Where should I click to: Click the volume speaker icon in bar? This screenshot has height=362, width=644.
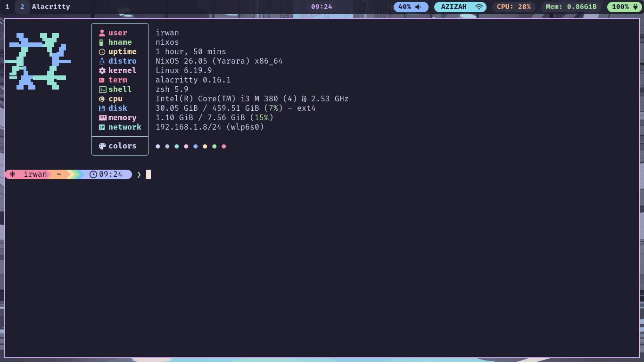418,7
